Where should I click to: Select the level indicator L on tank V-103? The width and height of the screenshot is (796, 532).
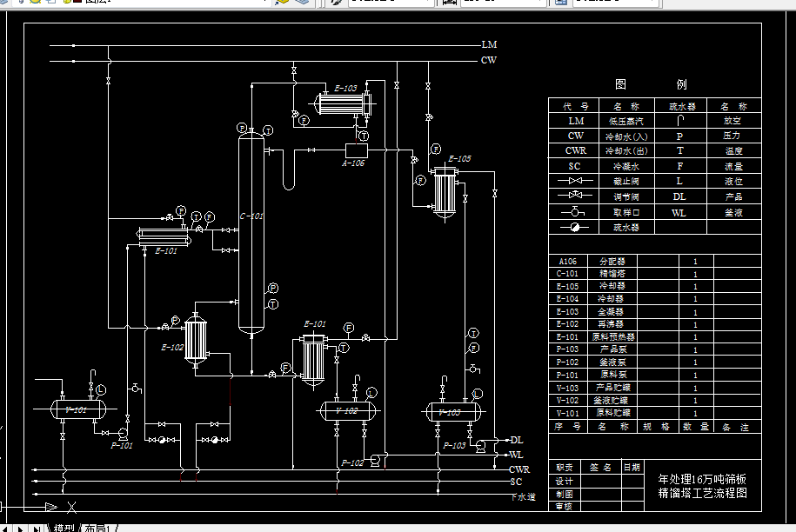[478, 394]
